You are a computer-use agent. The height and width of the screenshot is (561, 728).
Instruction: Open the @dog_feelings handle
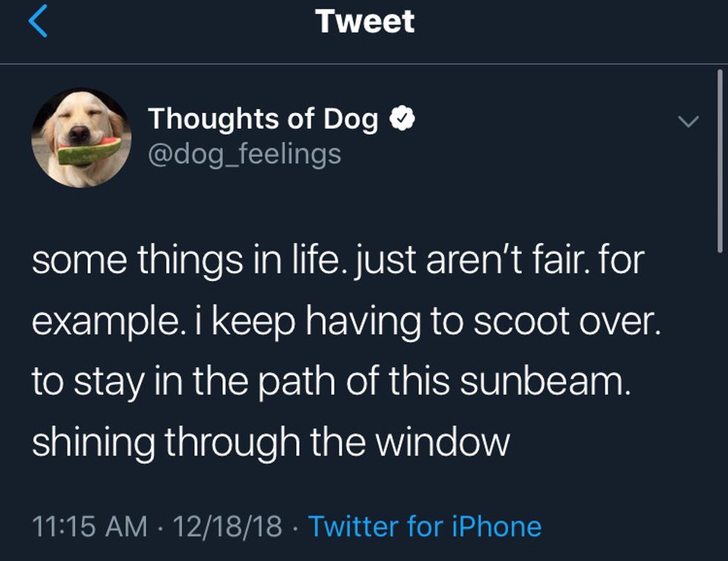click(244, 154)
